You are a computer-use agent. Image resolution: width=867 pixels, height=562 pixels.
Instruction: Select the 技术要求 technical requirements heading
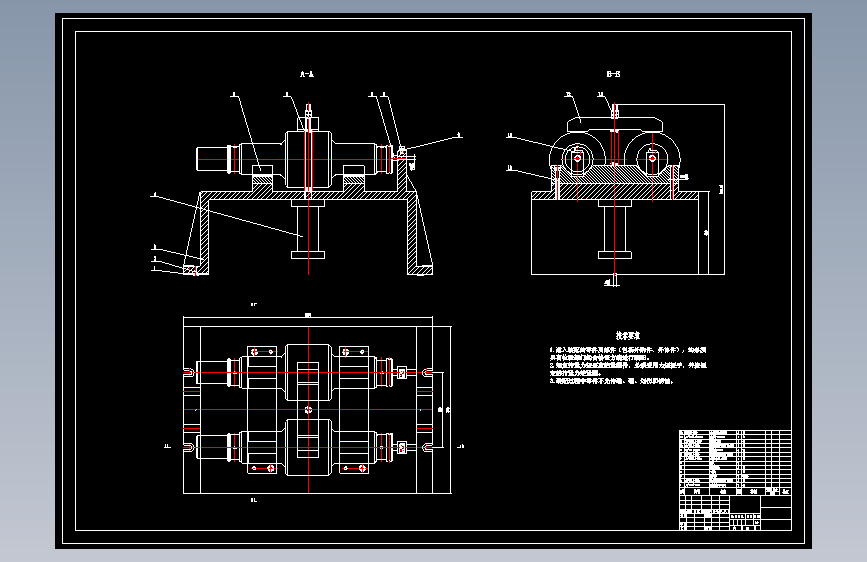(628, 336)
